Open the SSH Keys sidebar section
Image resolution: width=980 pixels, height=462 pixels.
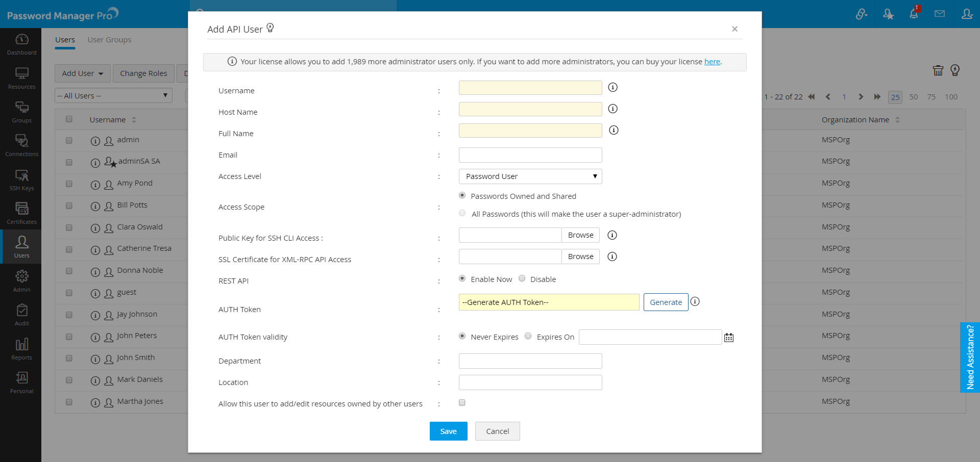(21, 180)
